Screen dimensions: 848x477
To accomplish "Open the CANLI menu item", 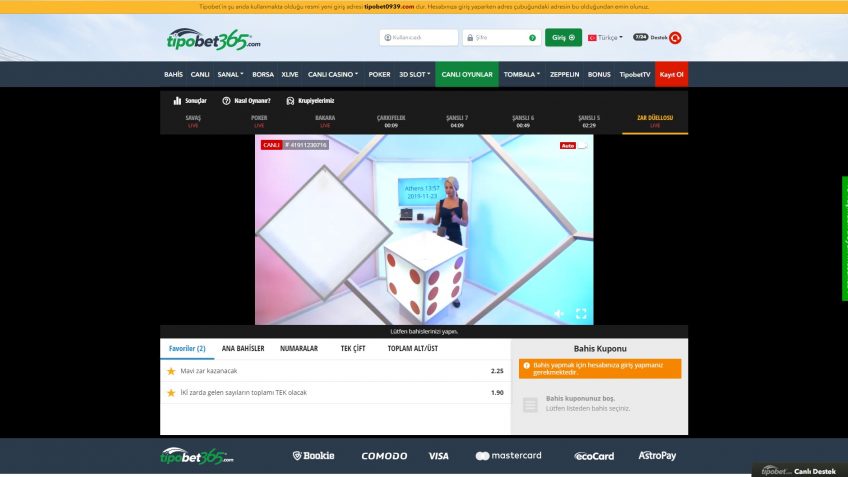I will [x=200, y=75].
